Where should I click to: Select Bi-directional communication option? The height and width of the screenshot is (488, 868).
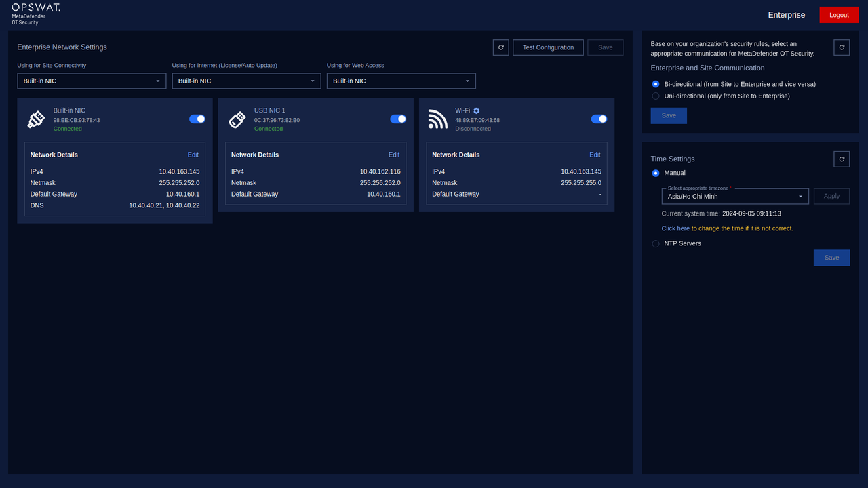click(x=656, y=84)
